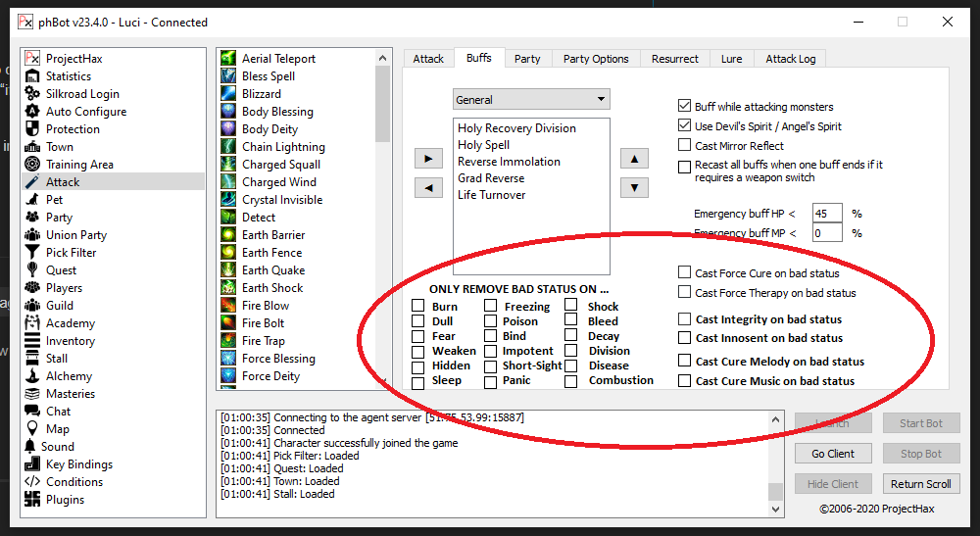The image size is (980, 536).
Task: Tick the Burn bad status checkbox
Action: pyautogui.click(x=418, y=307)
